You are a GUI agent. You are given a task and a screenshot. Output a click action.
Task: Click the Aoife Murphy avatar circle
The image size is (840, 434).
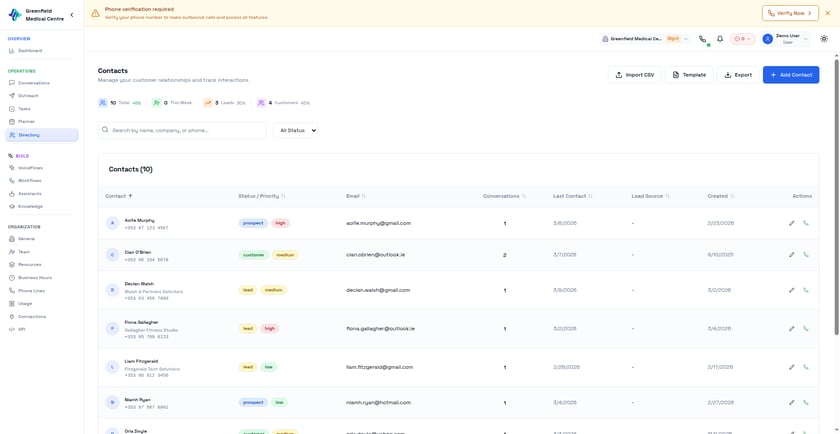pos(112,223)
